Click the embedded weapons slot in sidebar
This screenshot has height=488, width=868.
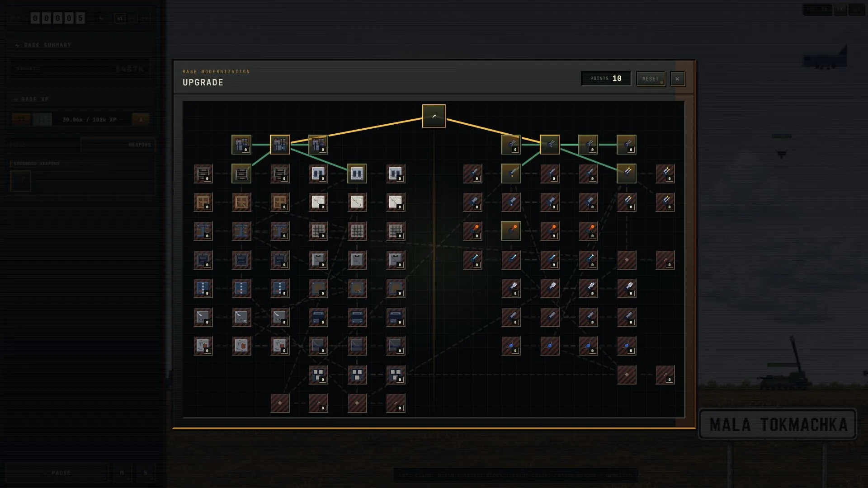tap(20, 181)
